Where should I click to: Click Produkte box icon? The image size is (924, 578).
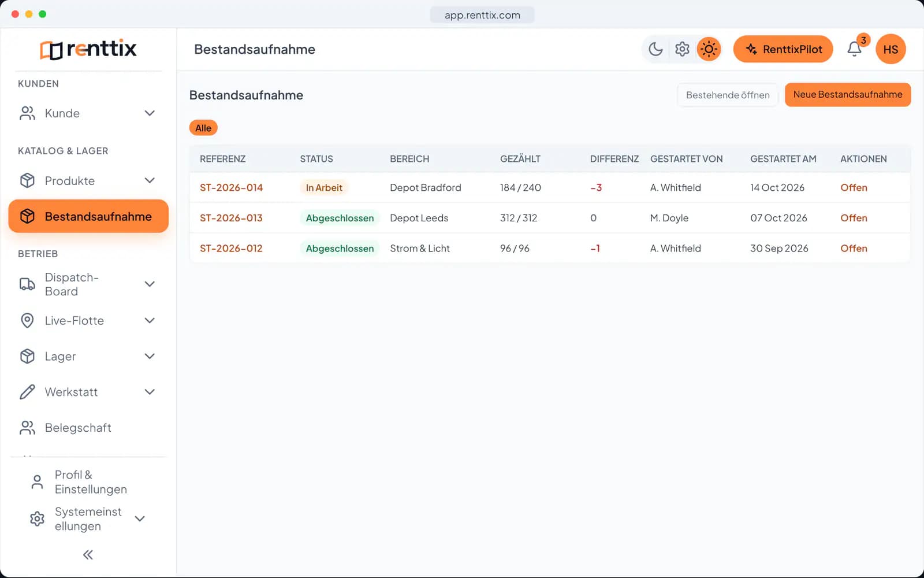(27, 181)
